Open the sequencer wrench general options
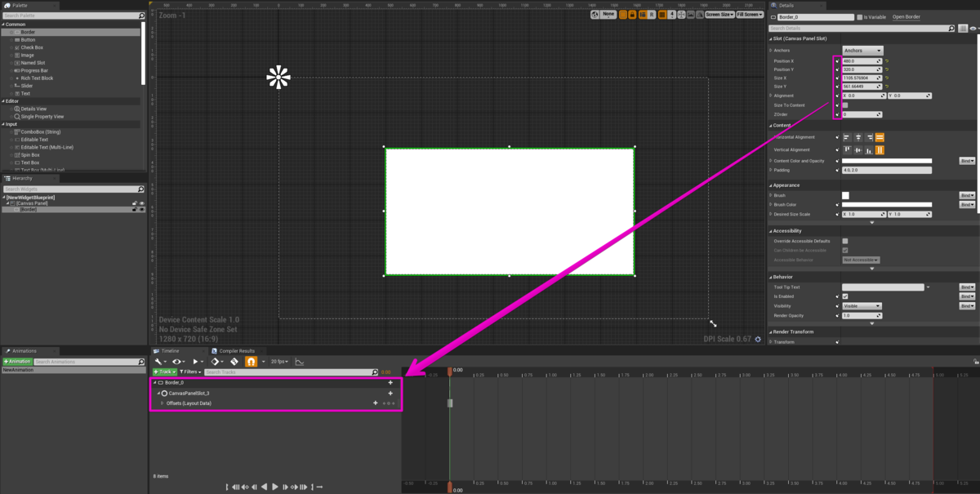The width and height of the screenshot is (980, 494). [161, 361]
